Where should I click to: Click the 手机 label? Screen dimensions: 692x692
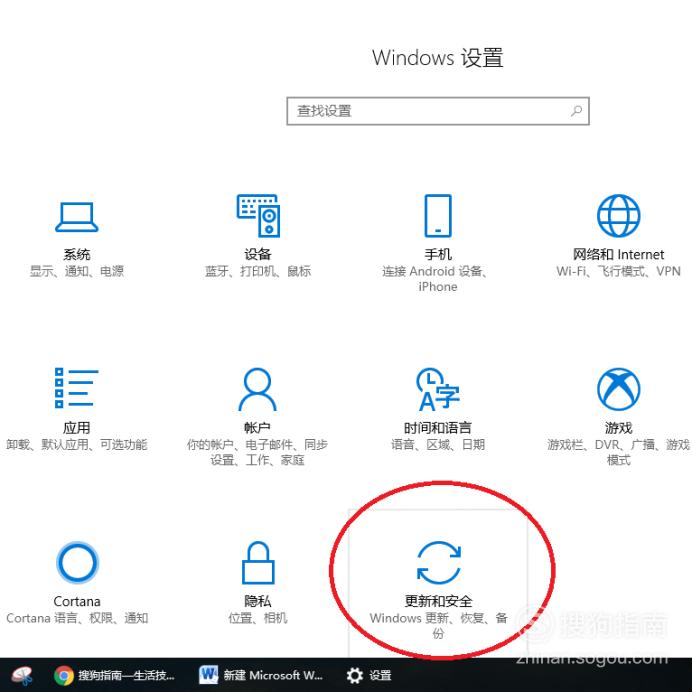(438, 254)
